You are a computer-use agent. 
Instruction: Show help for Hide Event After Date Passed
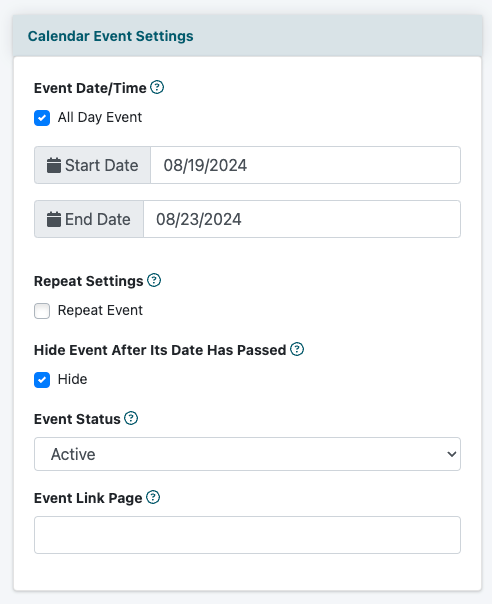(x=297, y=349)
